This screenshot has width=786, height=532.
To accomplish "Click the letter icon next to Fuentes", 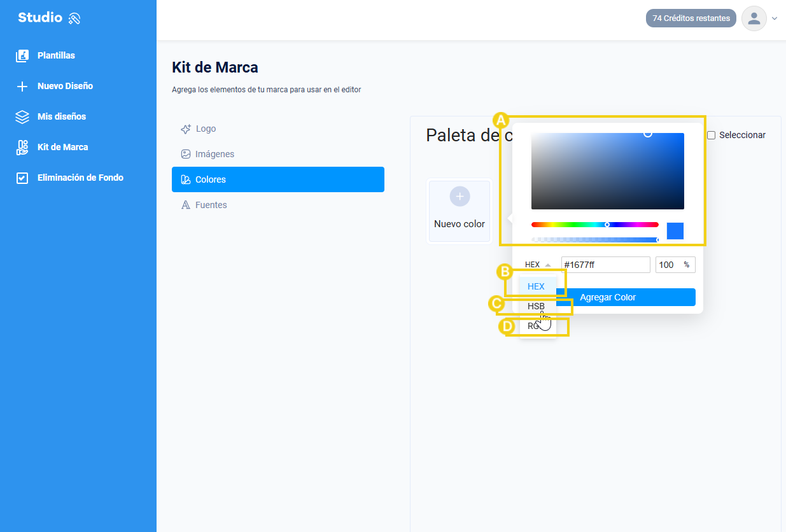I will click(x=186, y=205).
